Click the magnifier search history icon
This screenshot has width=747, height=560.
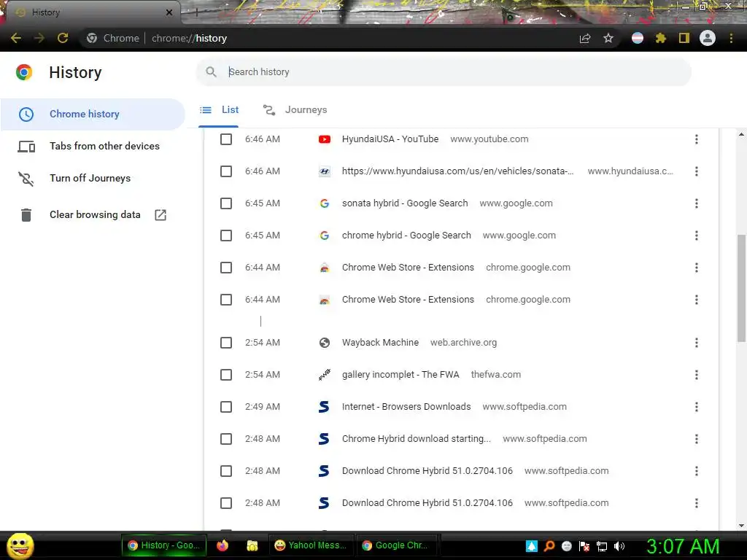click(211, 72)
